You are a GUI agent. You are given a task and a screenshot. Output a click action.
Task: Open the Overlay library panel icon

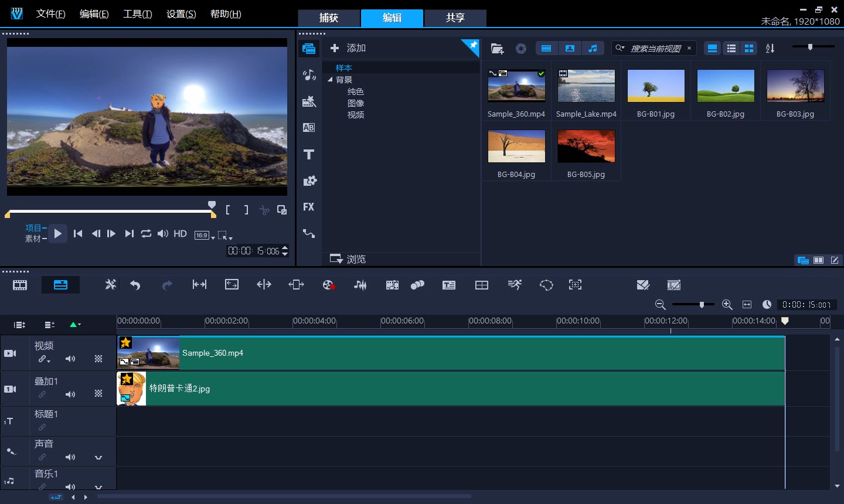(309, 181)
